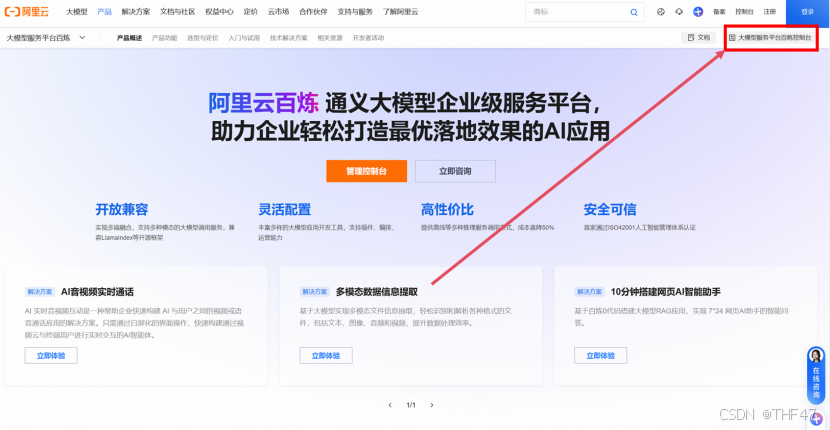Click the 立即咨询 button
The width and height of the screenshot is (830, 430).
pyautogui.click(x=455, y=171)
